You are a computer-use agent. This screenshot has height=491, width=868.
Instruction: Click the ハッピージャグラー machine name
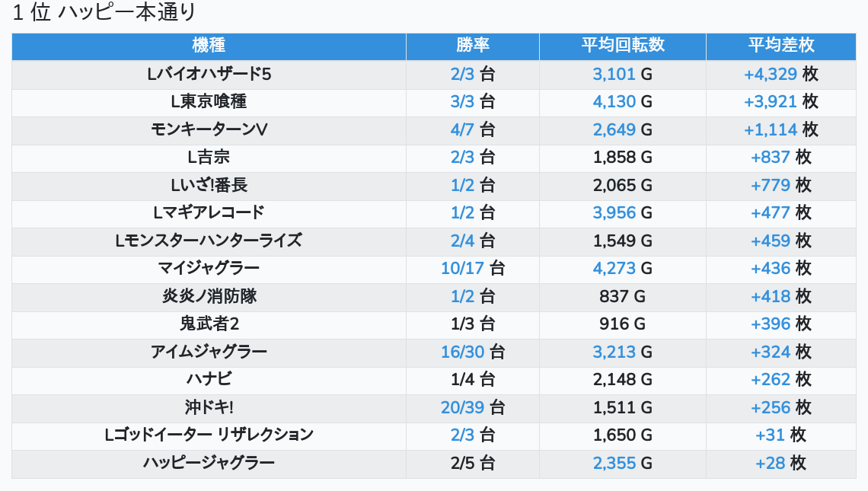(209, 463)
